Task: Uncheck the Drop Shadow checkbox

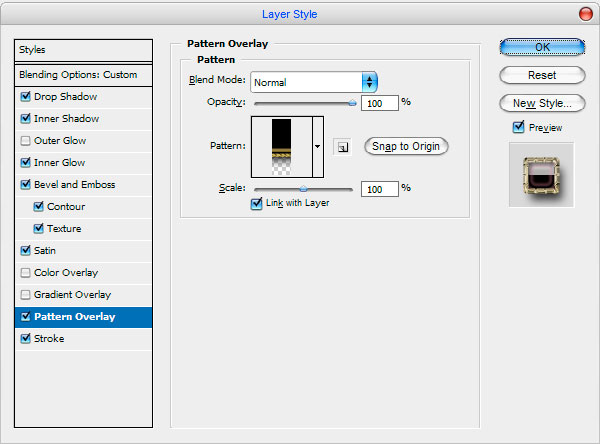Action: (26, 96)
